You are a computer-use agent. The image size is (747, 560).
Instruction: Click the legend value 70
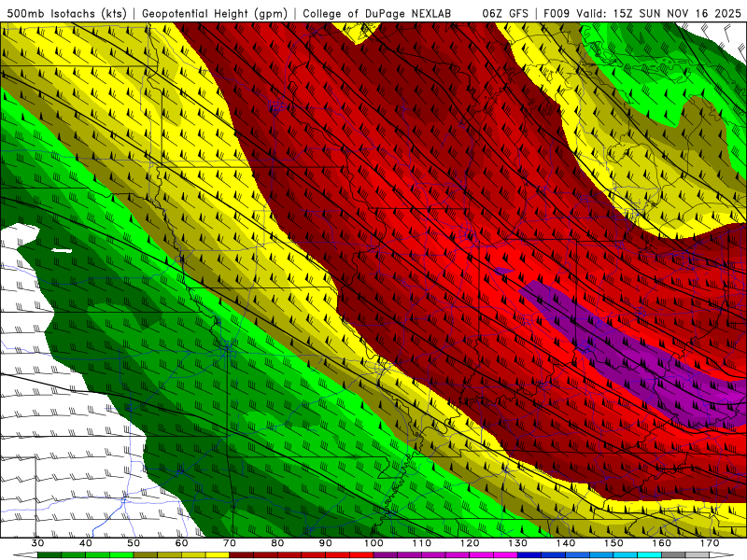click(230, 543)
